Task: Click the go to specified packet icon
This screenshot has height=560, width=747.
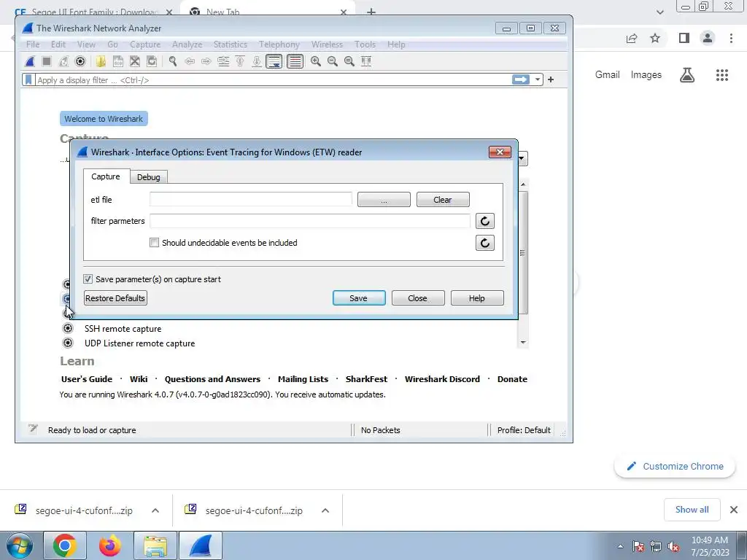Action: 223,61
